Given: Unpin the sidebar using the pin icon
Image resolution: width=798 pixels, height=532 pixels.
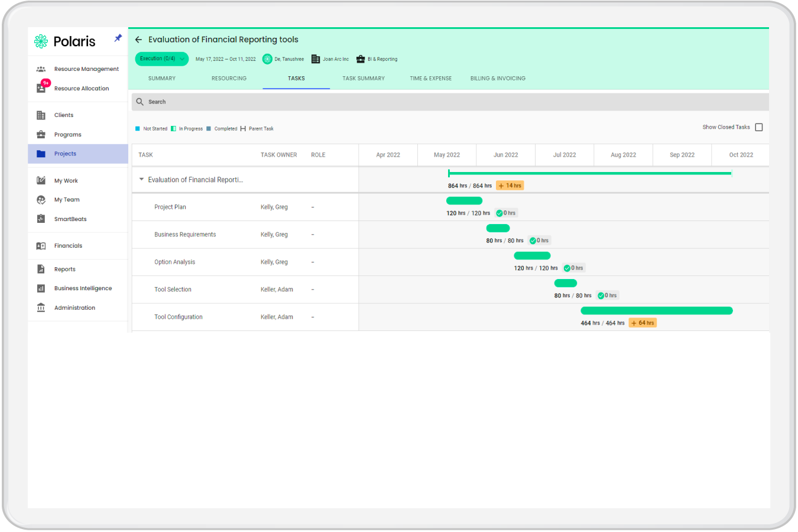Looking at the screenshot, I should coord(118,38).
